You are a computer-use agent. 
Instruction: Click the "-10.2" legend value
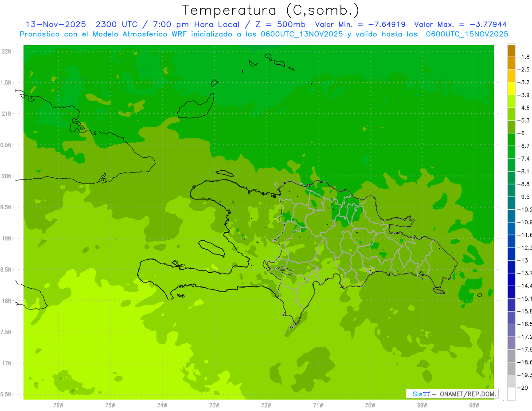(525, 209)
